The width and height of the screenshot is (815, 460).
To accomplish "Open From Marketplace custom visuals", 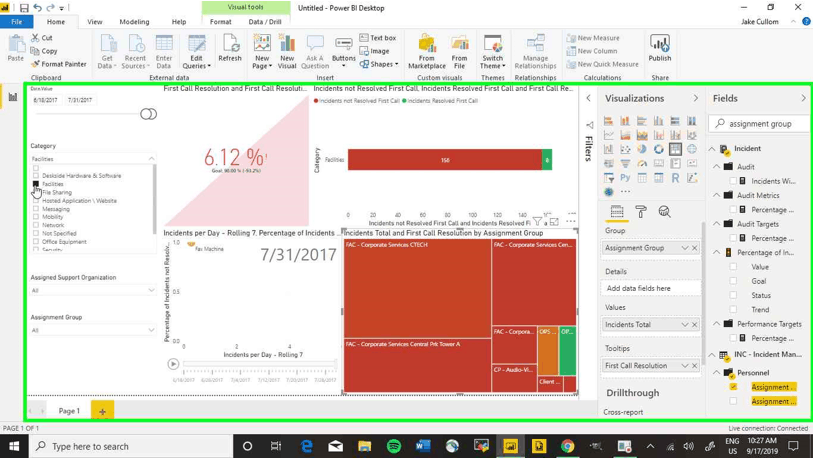I will (427, 51).
